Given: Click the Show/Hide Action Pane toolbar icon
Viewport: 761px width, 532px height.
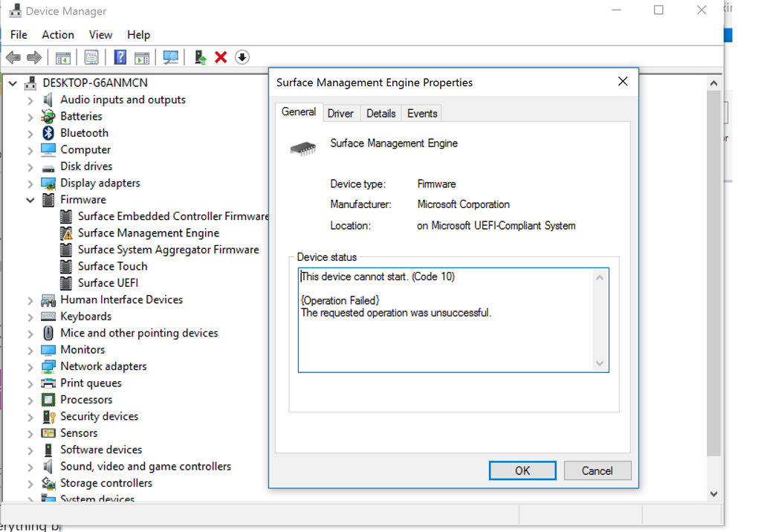Looking at the screenshot, I should (x=142, y=58).
